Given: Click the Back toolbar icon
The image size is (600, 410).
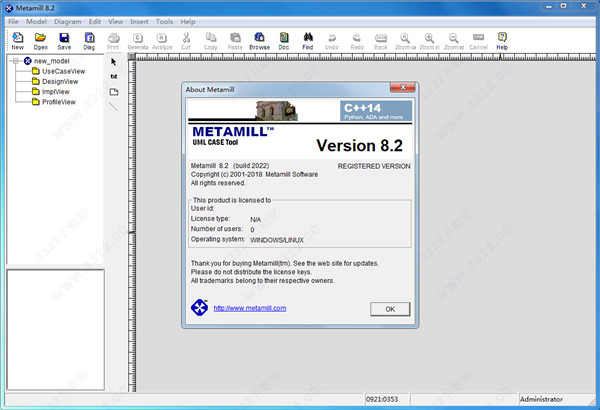Looking at the screenshot, I should click(381, 38).
